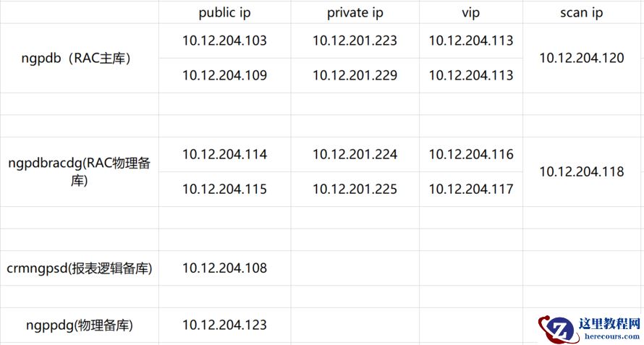
Task: Select the scan ip cell 10.12.204.120
Action: pos(582,58)
